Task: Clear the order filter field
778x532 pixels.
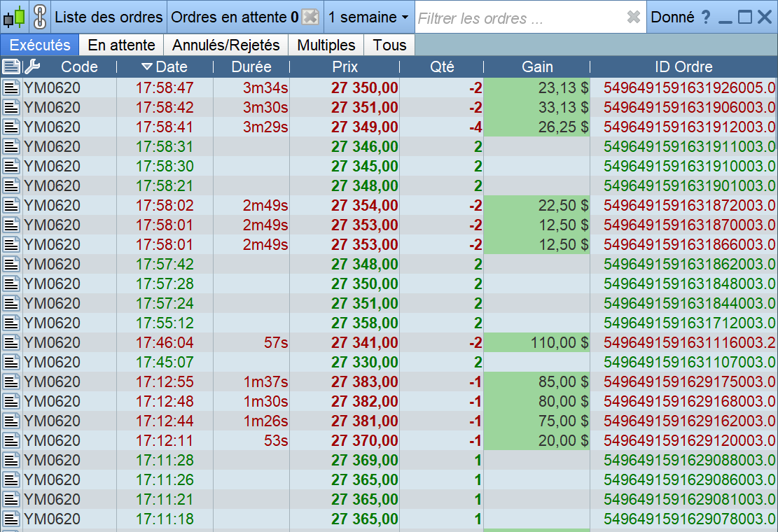Action: (634, 17)
